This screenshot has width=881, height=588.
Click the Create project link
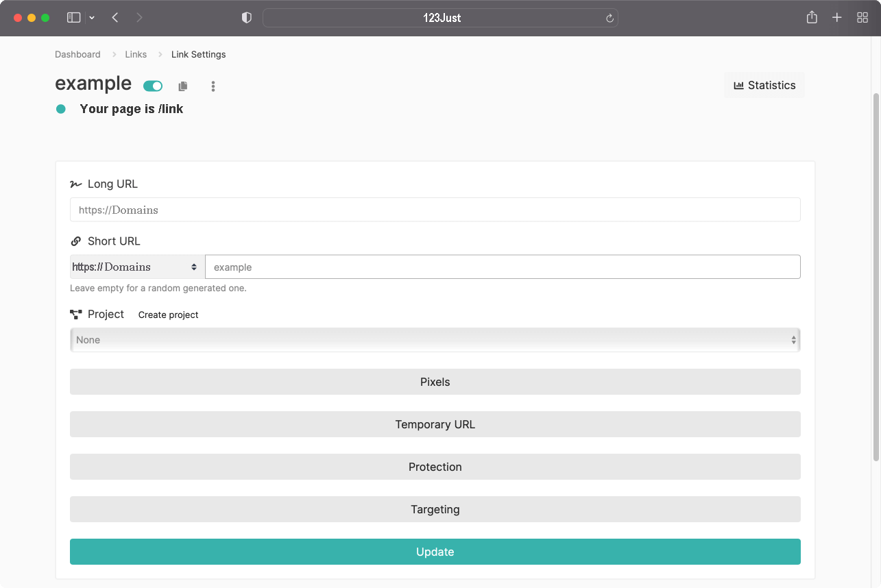(168, 315)
